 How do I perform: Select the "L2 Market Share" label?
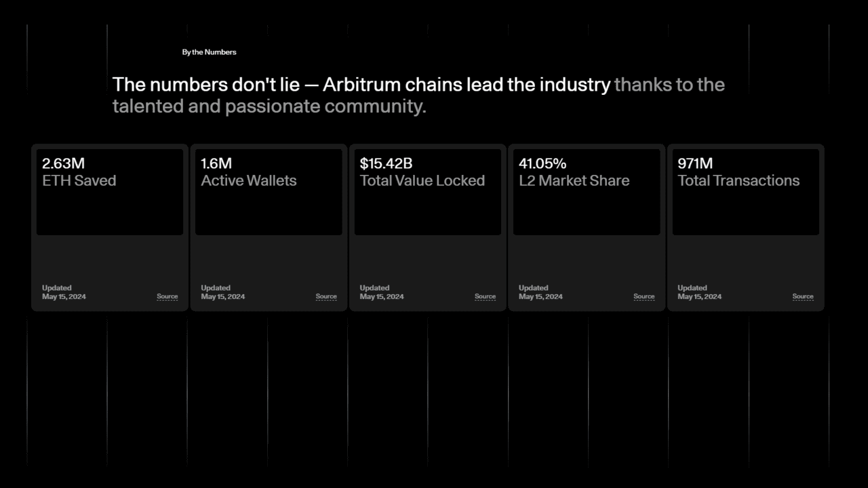pos(574,180)
